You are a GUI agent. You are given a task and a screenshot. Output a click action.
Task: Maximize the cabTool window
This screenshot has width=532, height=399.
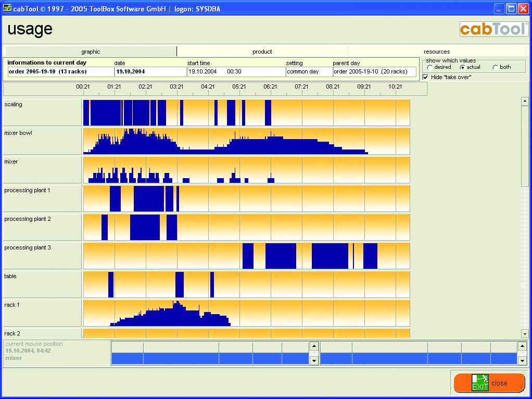pos(511,8)
